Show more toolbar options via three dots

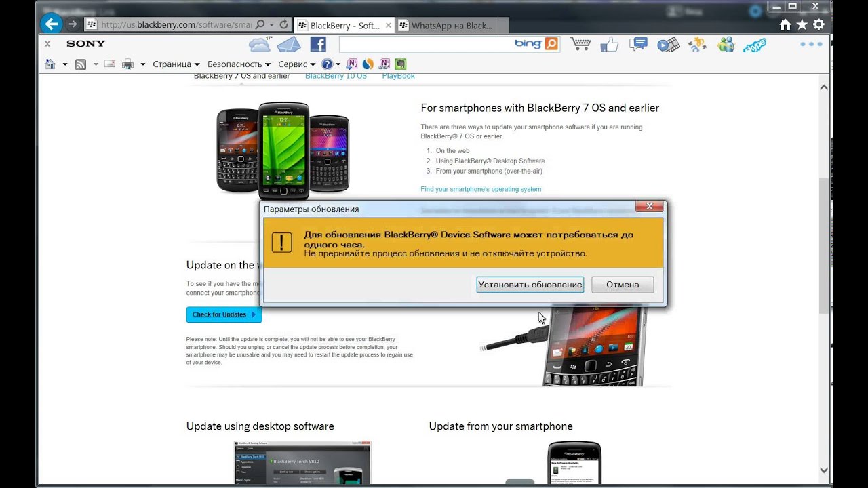(811, 44)
